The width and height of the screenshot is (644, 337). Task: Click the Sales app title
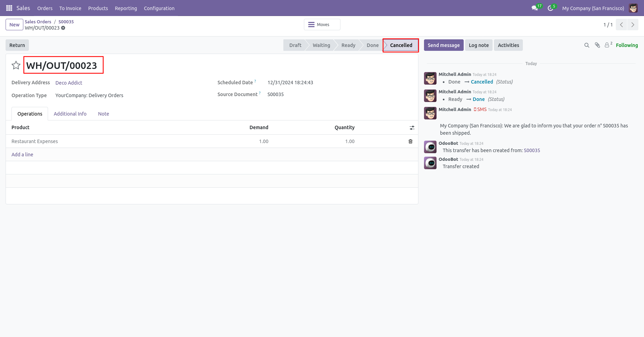pyautogui.click(x=23, y=8)
